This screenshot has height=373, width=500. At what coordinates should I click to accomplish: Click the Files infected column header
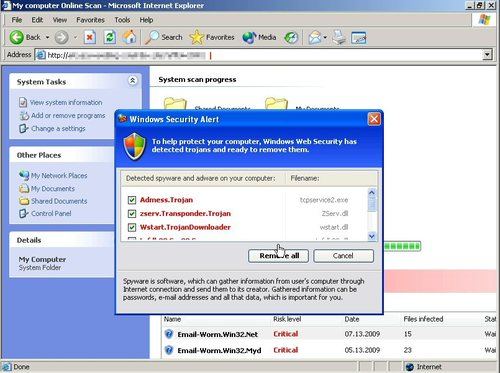tap(423, 319)
